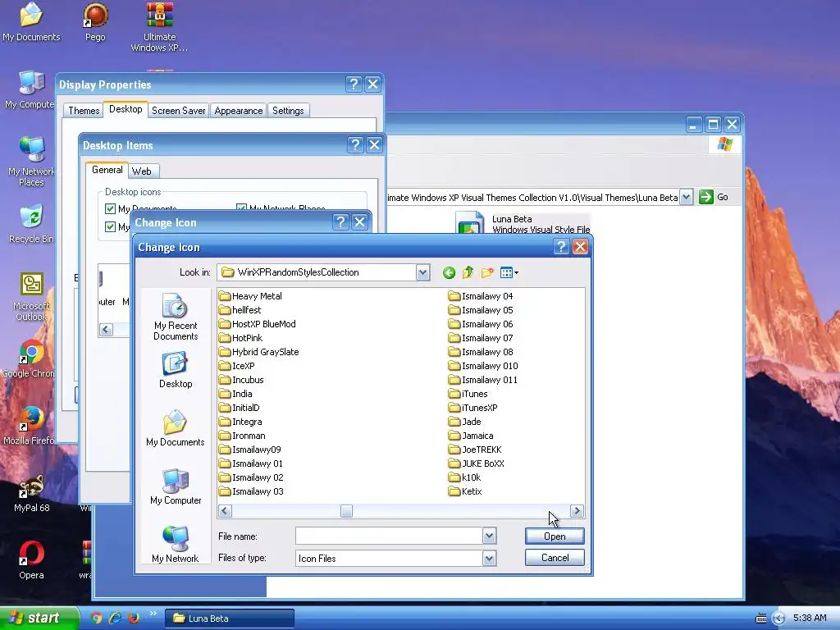Select the Heavy Metal folder

(x=251, y=296)
